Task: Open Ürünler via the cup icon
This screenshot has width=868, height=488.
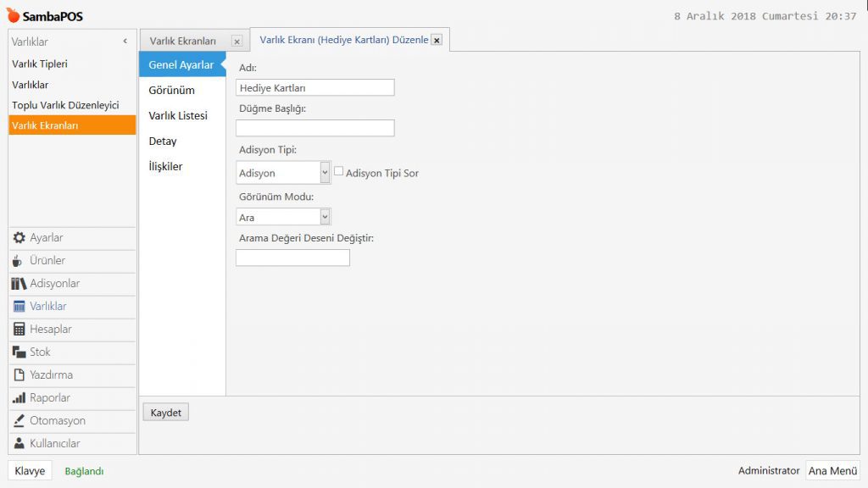Action: coord(19,261)
